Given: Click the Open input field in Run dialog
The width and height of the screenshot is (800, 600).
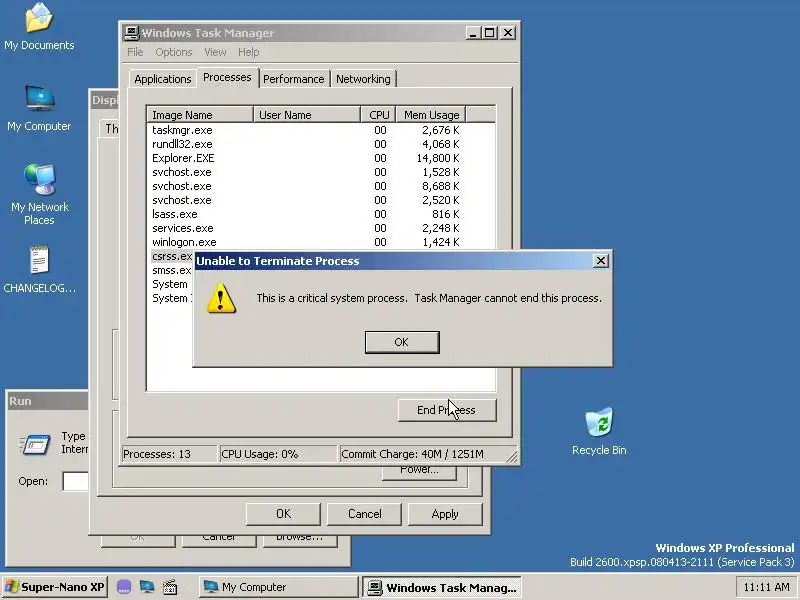Looking at the screenshot, I should point(76,481).
